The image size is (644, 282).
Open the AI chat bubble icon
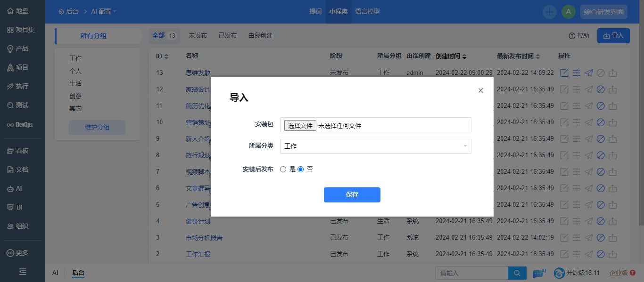[539, 273]
